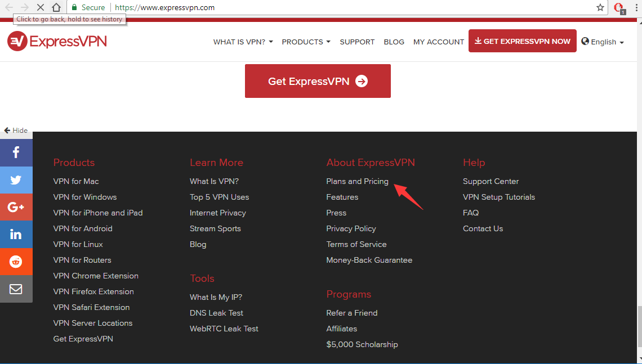
Task: Bookmark page with star icon
Action: [x=600, y=7]
